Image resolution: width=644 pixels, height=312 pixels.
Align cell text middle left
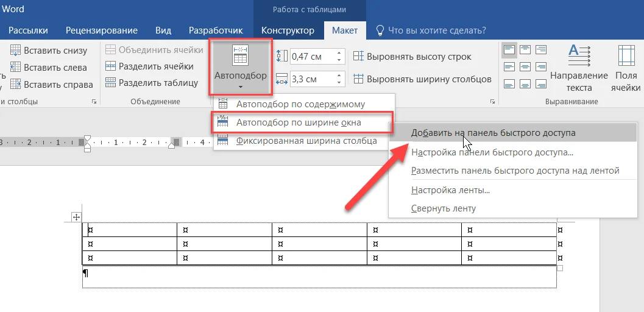point(509,66)
